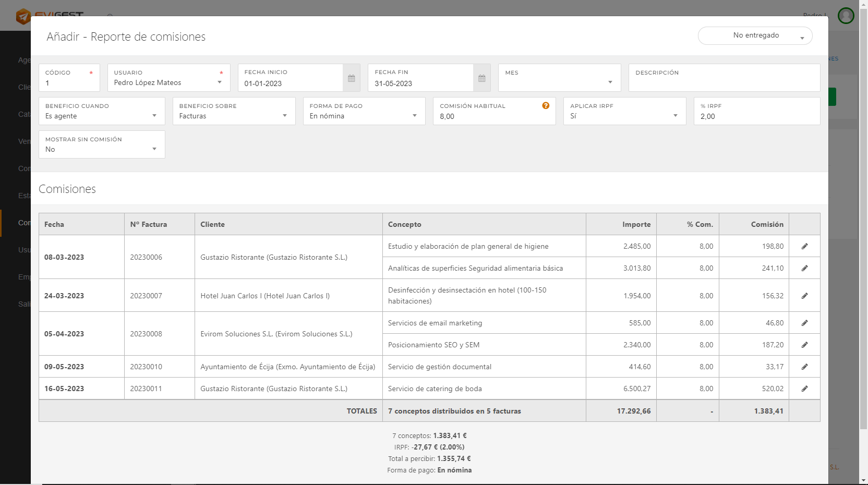The width and height of the screenshot is (868, 485).
Task: Select Comisiones in the sidebar
Action: coord(23,223)
